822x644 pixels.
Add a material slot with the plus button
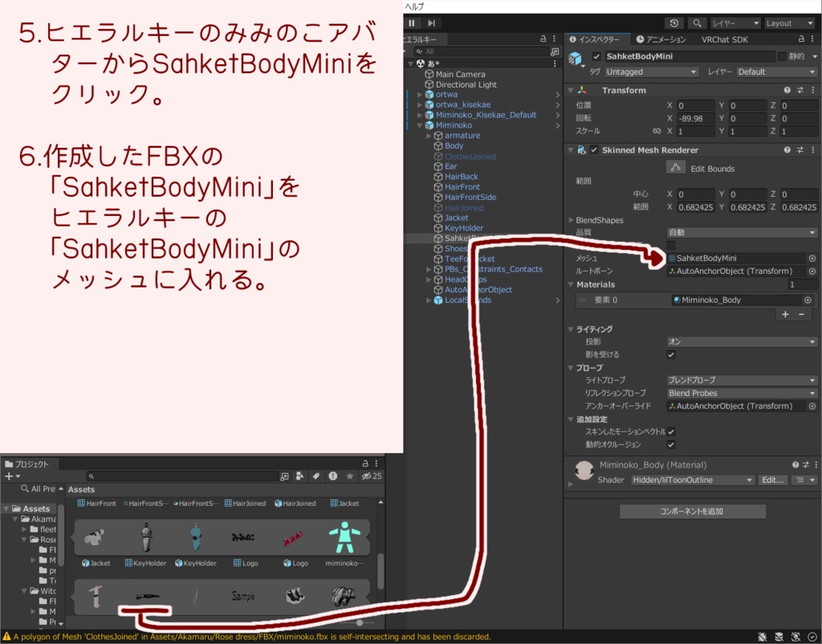coord(785,314)
